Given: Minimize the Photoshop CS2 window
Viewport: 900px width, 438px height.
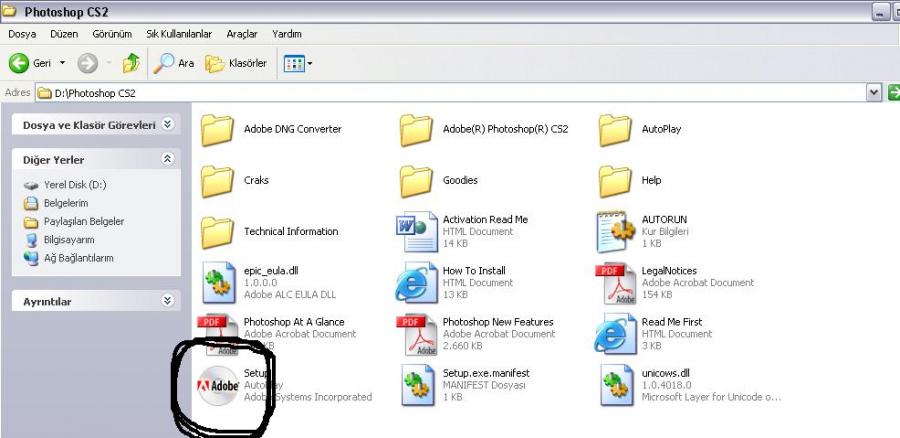Looking at the screenshot, I should (x=880, y=12).
